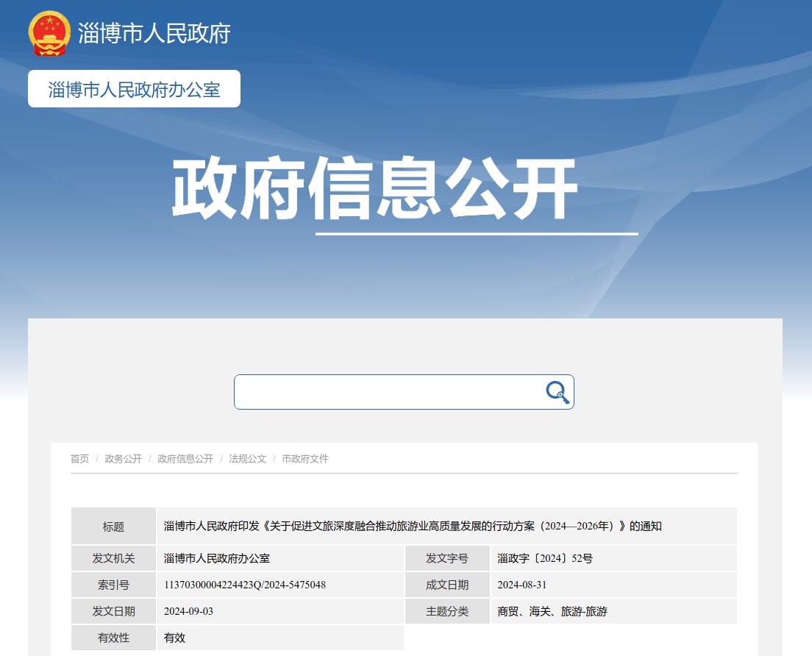This screenshot has width=812, height=656.
Task: Open 法规公文 breadcrumb link
Action: pos(248,459)
